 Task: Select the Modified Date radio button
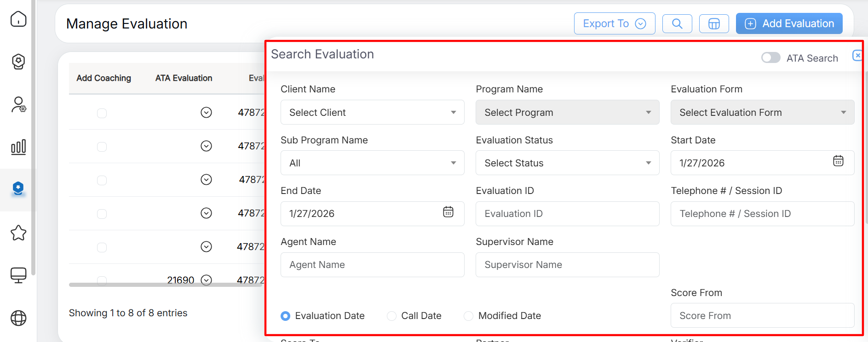[468, 316]
